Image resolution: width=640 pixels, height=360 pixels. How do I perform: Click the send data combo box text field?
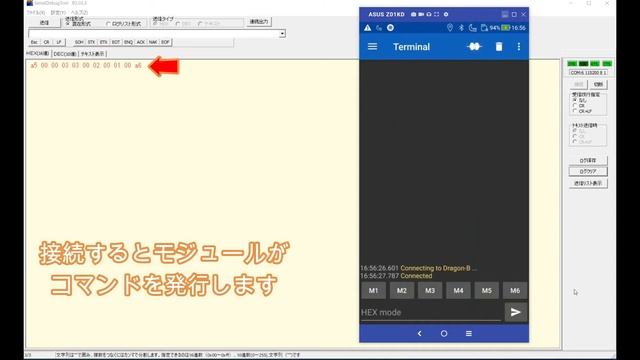[153, 33]
